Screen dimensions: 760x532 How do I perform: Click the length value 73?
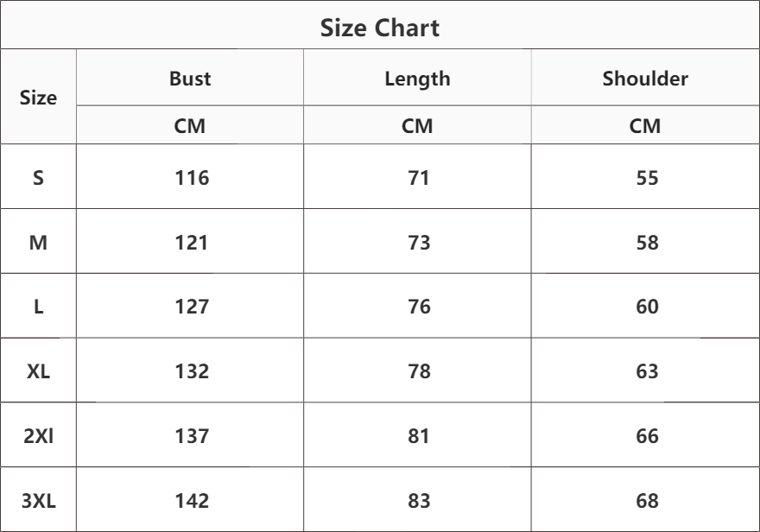[417, 243]
